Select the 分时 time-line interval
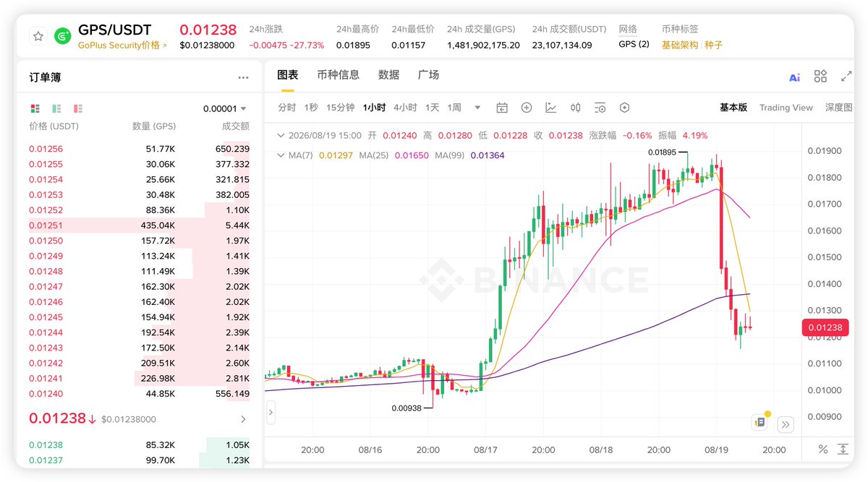The image size is (868, 482). [x=287, y=108]
